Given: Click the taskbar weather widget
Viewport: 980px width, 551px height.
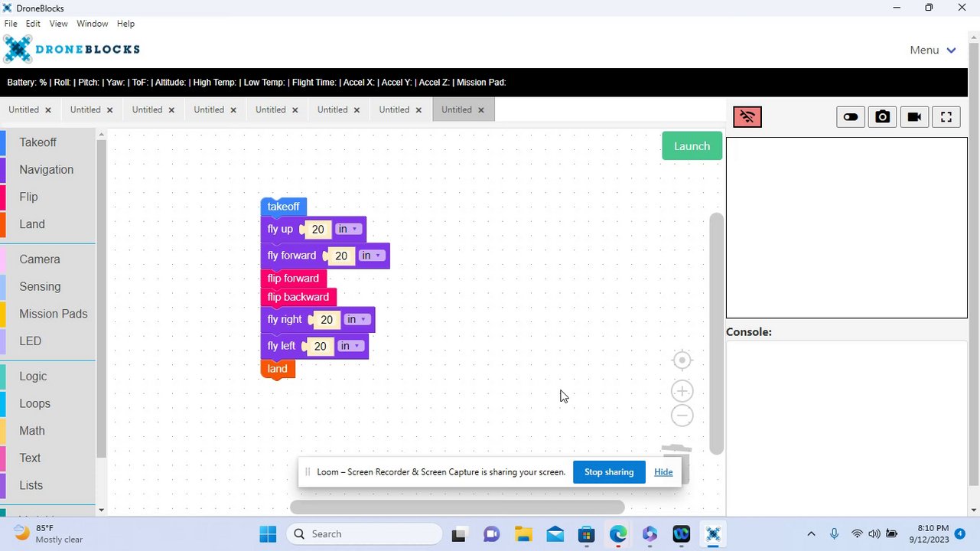Looking at the screenshot, I should point(49,533).
